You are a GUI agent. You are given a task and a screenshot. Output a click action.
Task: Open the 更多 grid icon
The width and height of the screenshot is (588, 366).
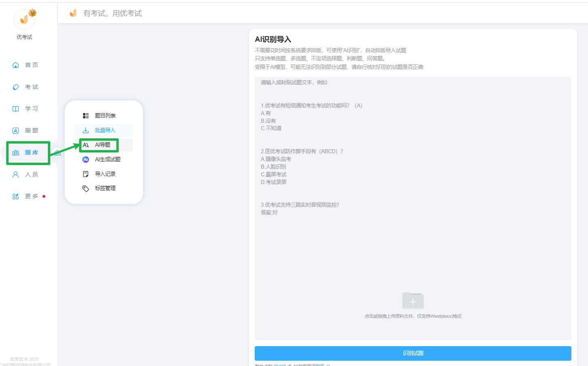click(x=16, y=196)
